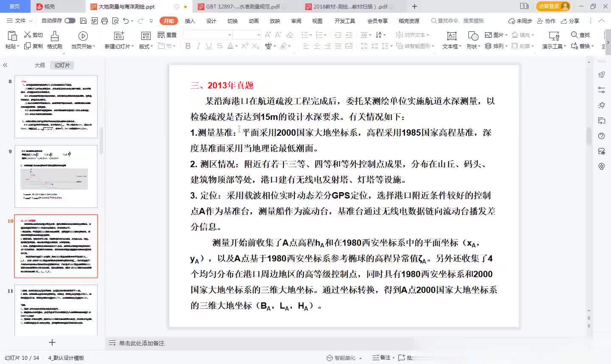
Task: Click the Undo arrow icon
Action: (x=126, y=21)
